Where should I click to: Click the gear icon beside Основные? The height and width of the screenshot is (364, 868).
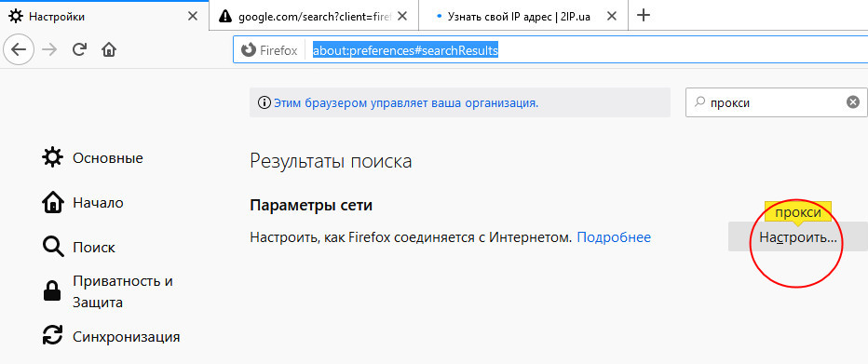52,158
